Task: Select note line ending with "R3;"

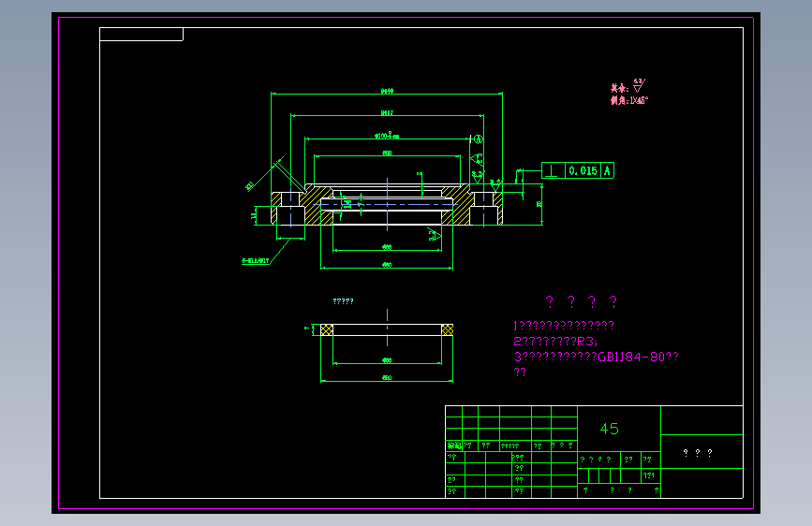Action: coord(555,342)
